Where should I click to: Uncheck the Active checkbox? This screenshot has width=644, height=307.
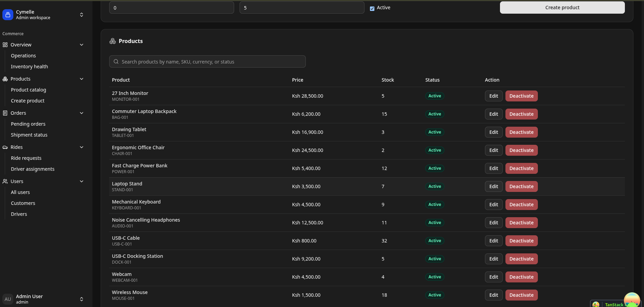[x=372, y=8]
